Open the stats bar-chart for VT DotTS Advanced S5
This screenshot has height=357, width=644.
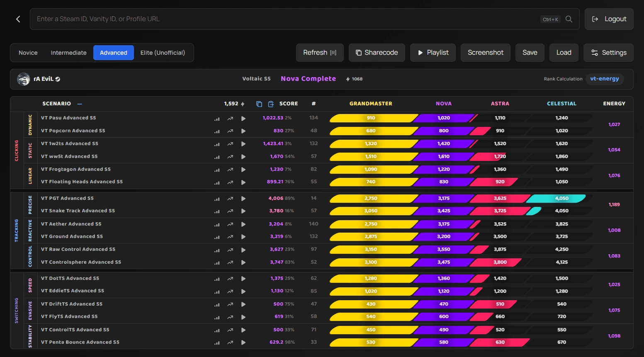coord(217,279)
